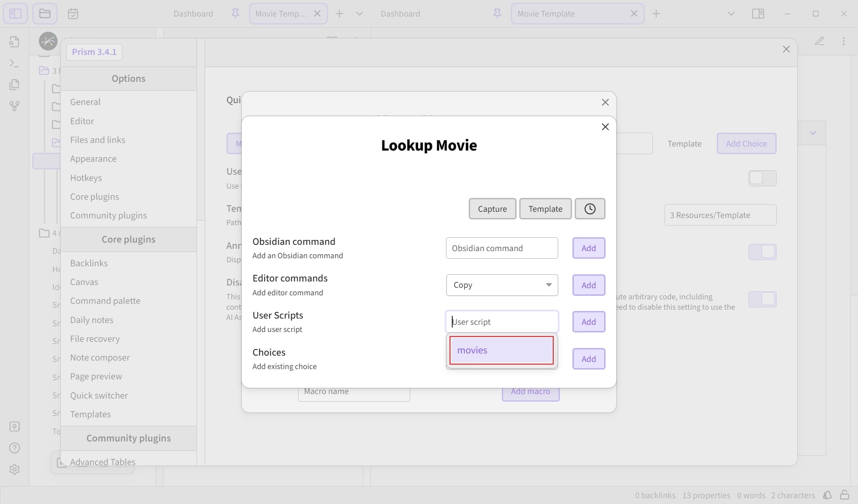The image size is (858, 504).
Task: Open the terminal command icon in ribbon
Action: [14, 63]
